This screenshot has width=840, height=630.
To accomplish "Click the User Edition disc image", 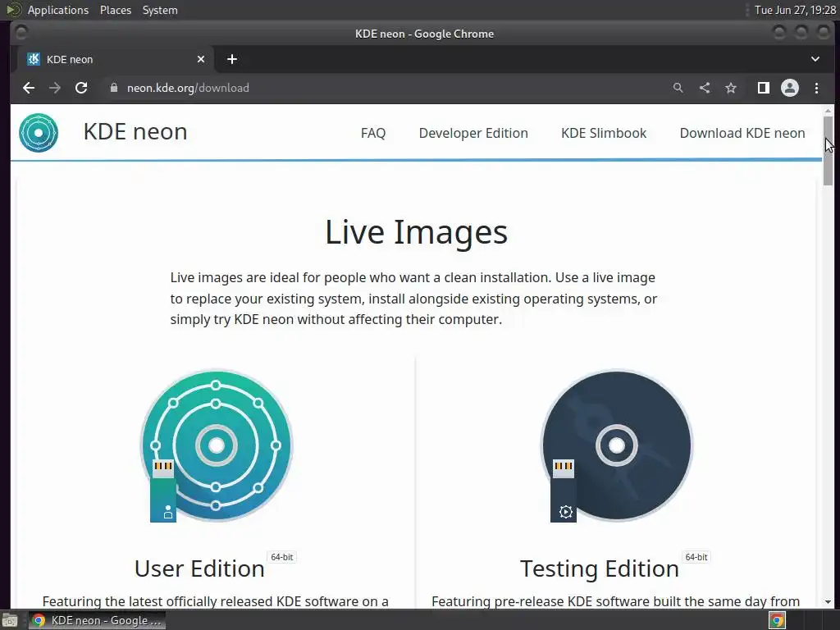I will click(216, 445).
